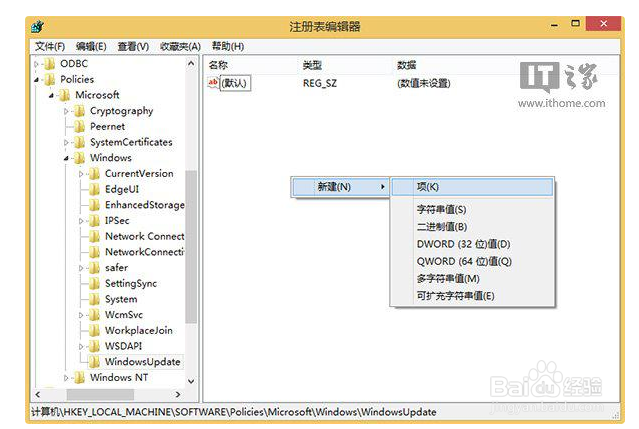Click the WcmSvc folder icon
The image size is (639, 429).
(94, 315)
